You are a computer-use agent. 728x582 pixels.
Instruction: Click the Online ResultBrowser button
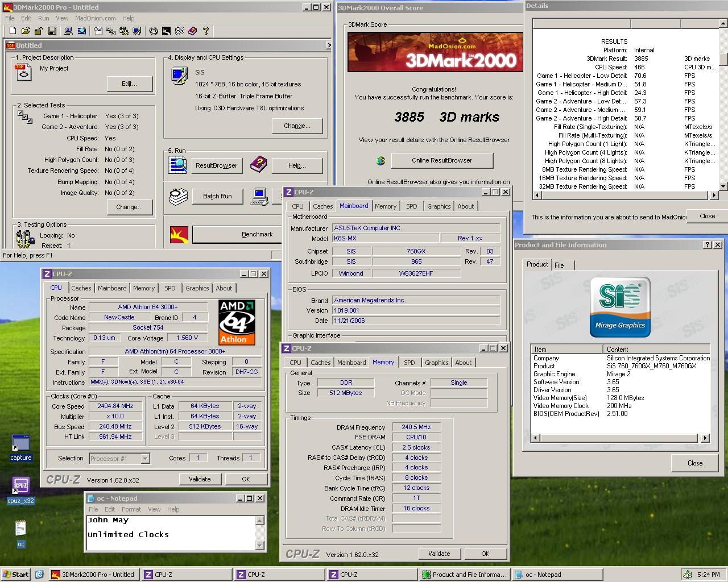point(442,160)
